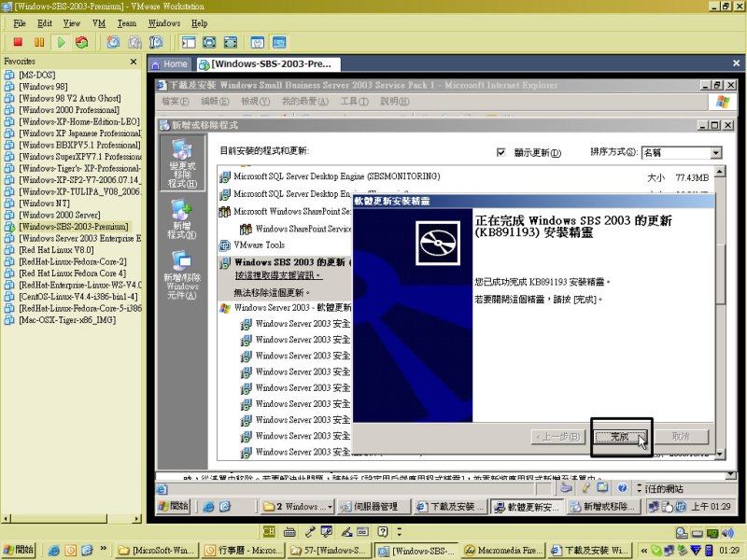The height and width of the screenshot is (560, 747).
Task: Click 完成 to finish the update wizard
Action: [620, 437]
